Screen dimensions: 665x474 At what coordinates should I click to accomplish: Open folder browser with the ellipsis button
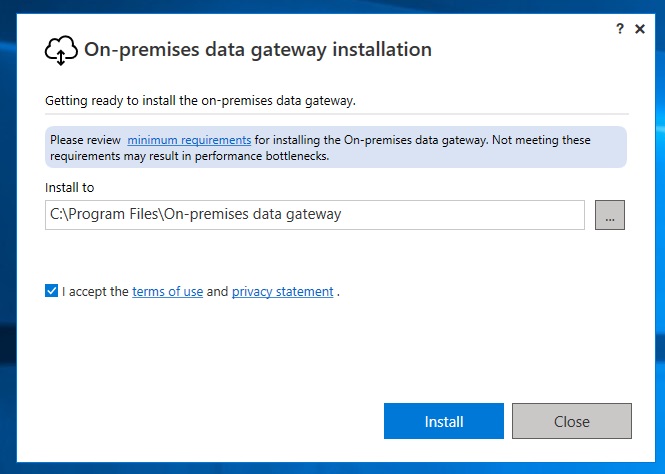coord(610,215)
